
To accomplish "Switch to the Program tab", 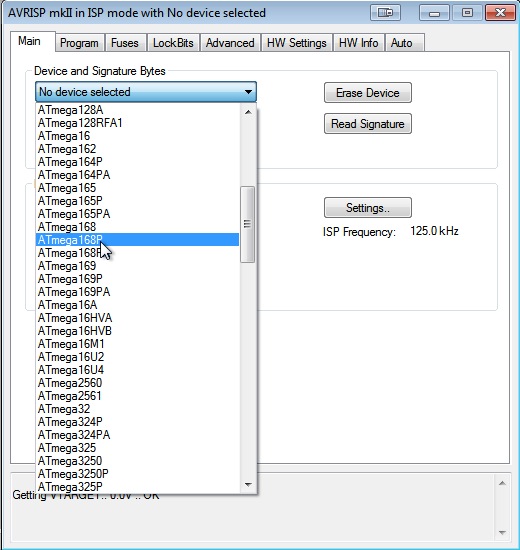I will 79,43.
